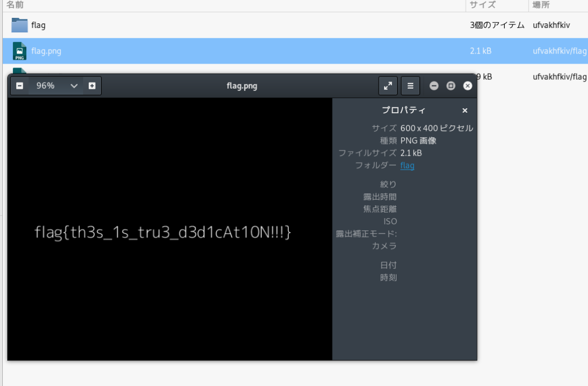Click the flag folder name text

[x=38, y=25]
